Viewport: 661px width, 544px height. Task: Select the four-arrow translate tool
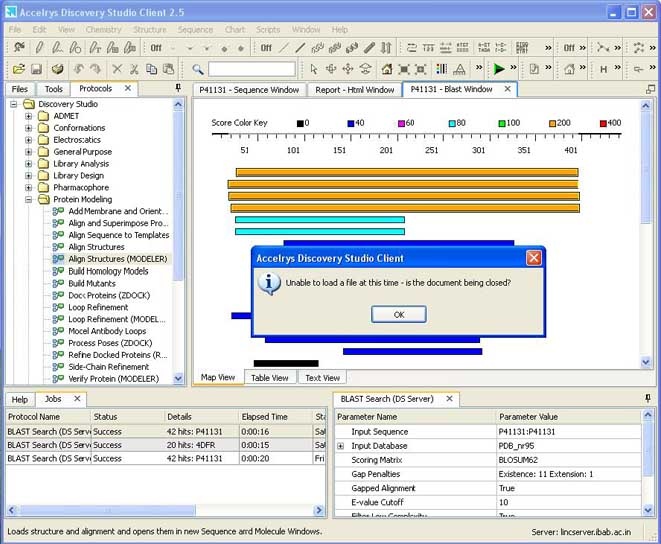[x=348, y=69]
